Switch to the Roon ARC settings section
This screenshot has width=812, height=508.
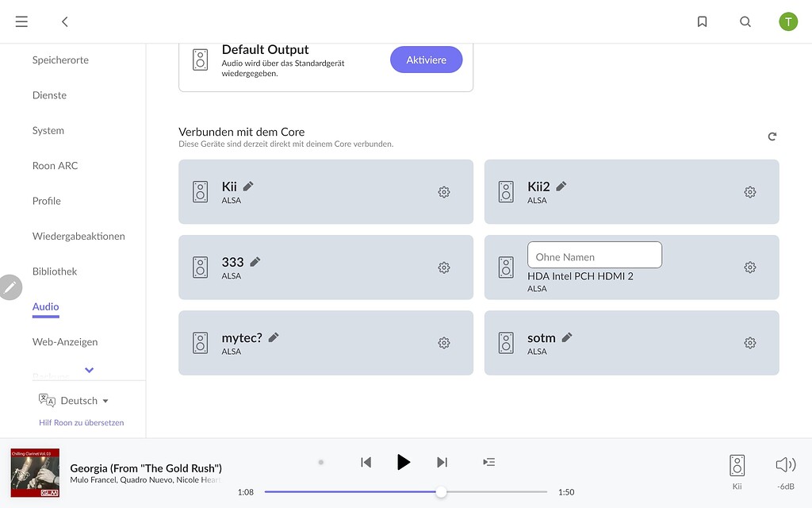(x=55, y=165)
